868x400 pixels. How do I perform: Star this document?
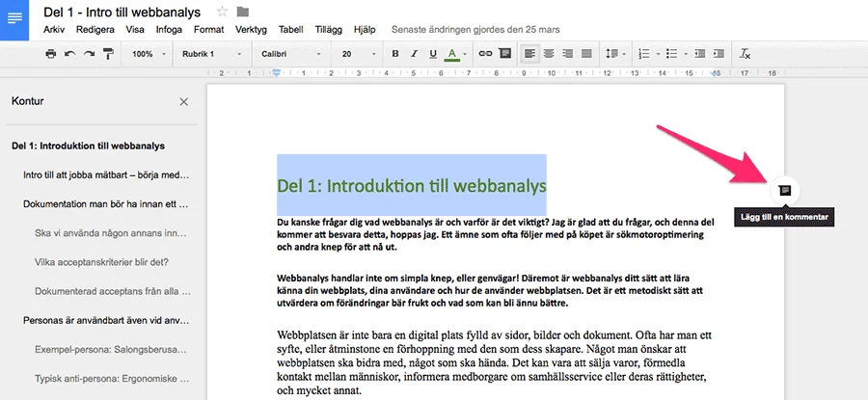click(222, 12)
